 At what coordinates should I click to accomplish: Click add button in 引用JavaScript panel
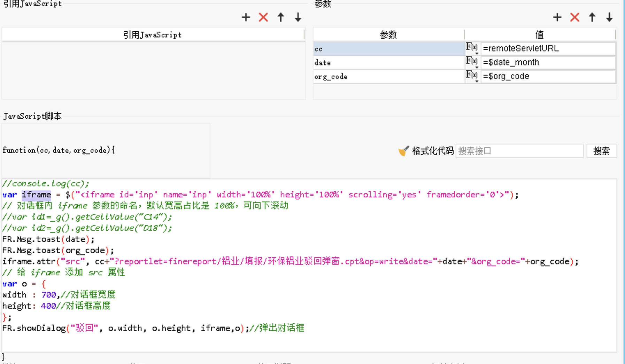[246, 17]
